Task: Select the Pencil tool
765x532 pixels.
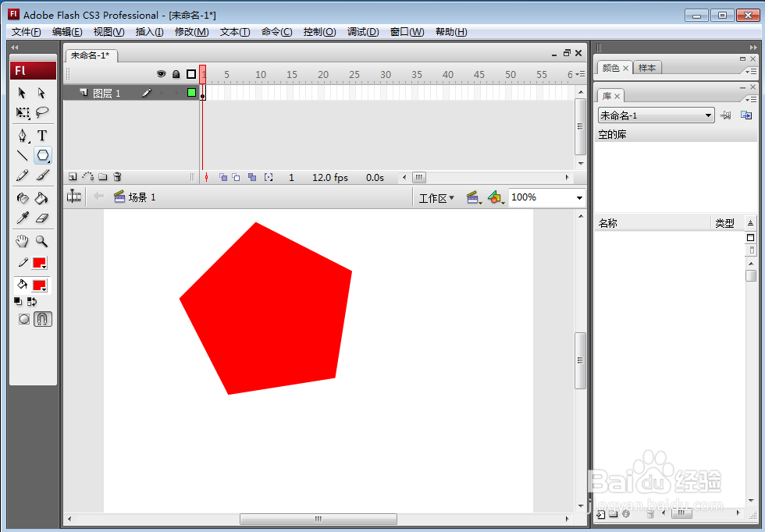Action: click(x=23, y=176)
